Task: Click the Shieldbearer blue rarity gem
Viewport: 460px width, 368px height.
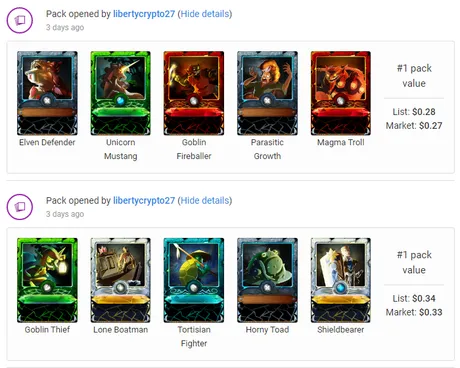Action: tap(341, 287)
